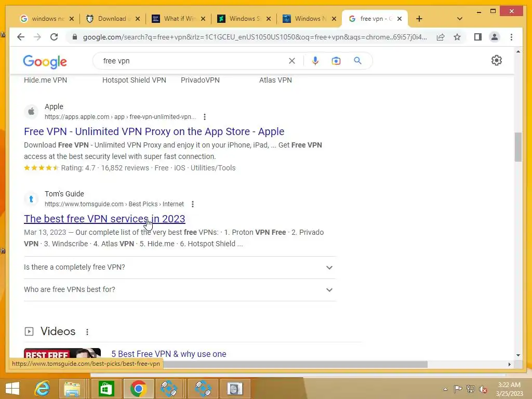Click the scroll down arrow
This screenshot has height=399, width=532.
click(x=518, y=355)
